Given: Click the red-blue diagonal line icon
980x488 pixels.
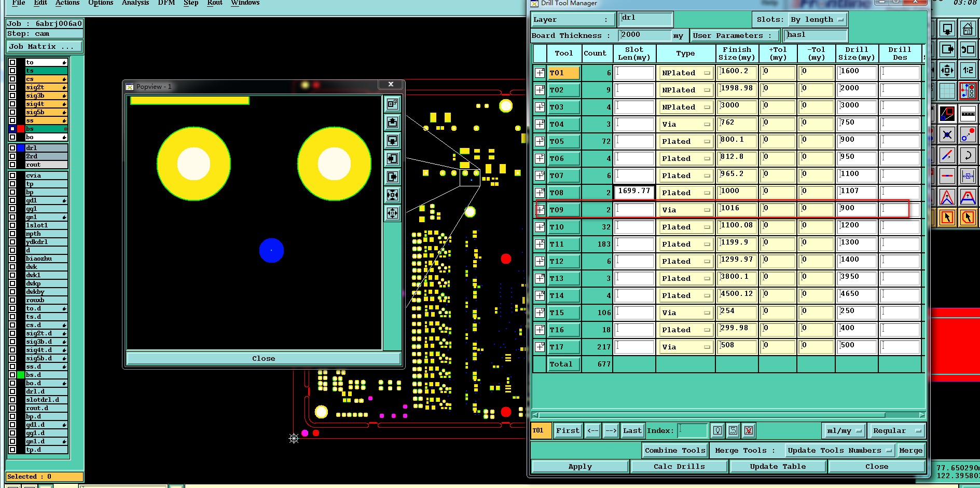Looking at the screenshot, I should [947, 155].
